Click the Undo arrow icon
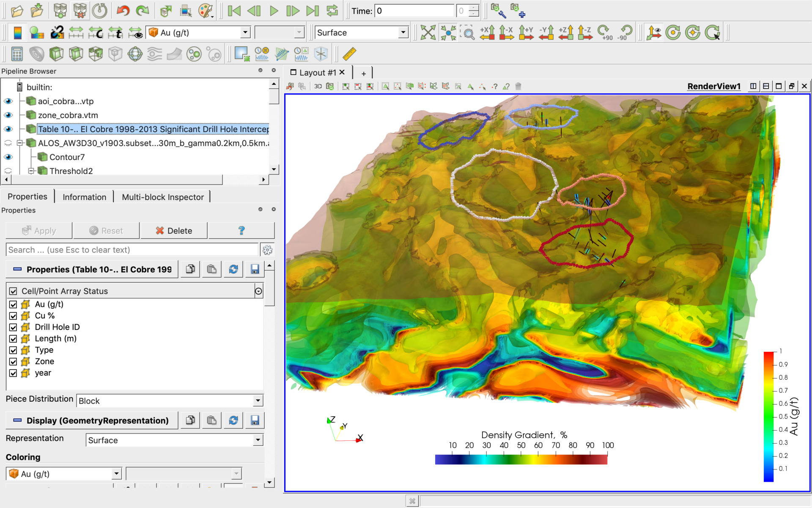 (x=123, y=11)
